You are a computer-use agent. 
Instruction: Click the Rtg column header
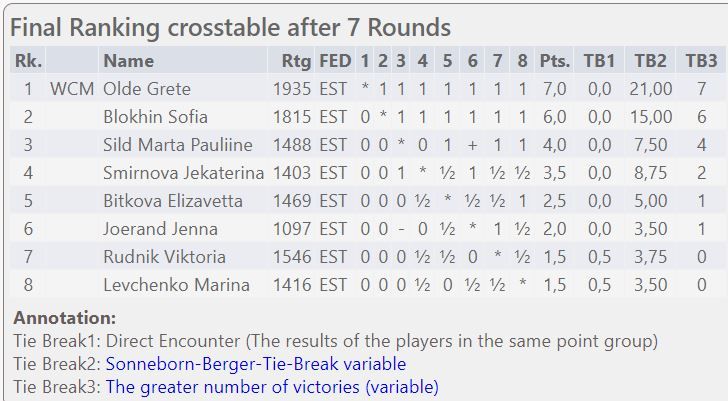(x=296, y=61)
